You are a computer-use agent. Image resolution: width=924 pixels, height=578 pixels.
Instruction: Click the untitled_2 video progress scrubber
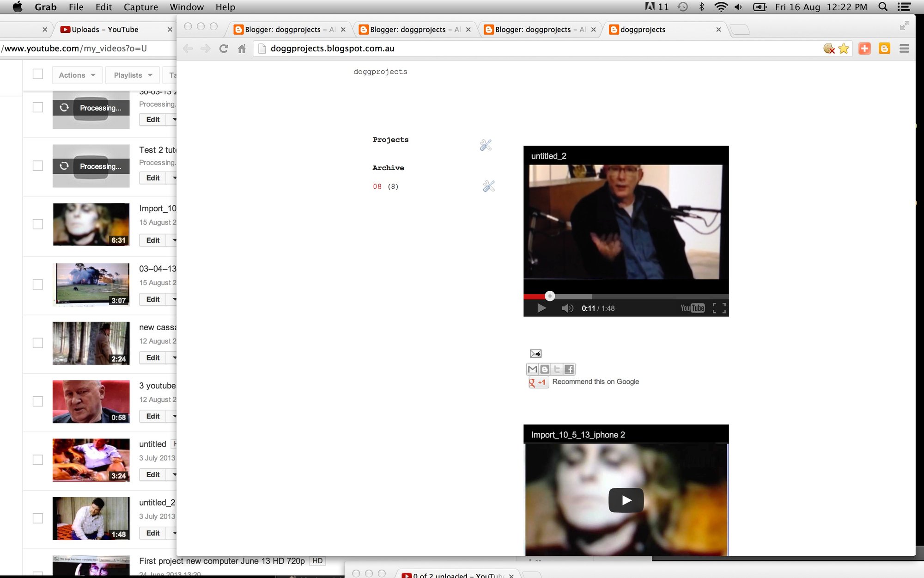click(x=549, y=296)
